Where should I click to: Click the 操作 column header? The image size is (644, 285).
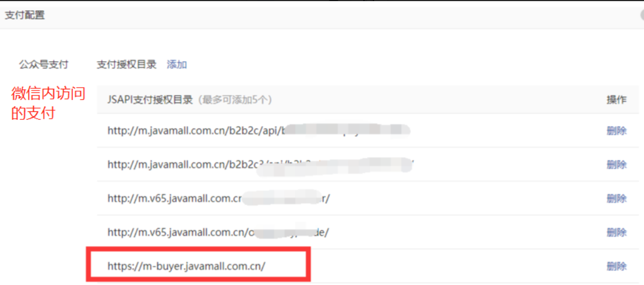click(616, 100)
